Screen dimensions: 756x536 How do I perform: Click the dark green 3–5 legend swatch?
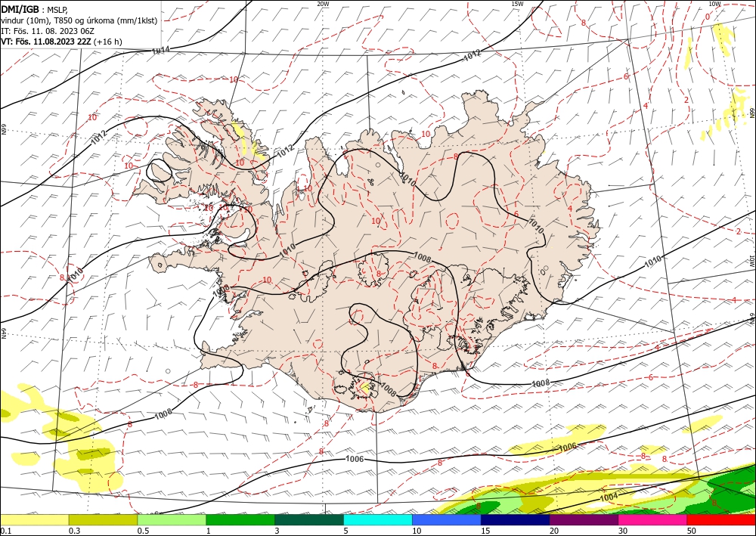click(309, 519)
